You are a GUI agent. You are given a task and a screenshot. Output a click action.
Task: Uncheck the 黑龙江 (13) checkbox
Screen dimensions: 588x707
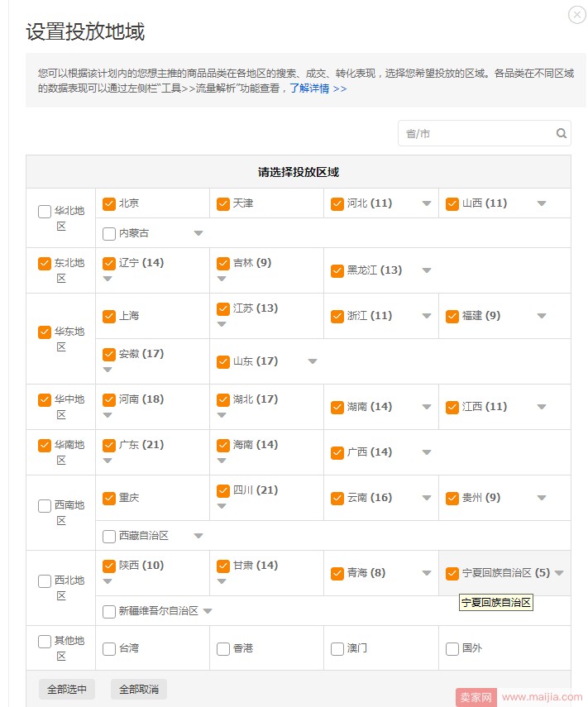pos(337,271)
